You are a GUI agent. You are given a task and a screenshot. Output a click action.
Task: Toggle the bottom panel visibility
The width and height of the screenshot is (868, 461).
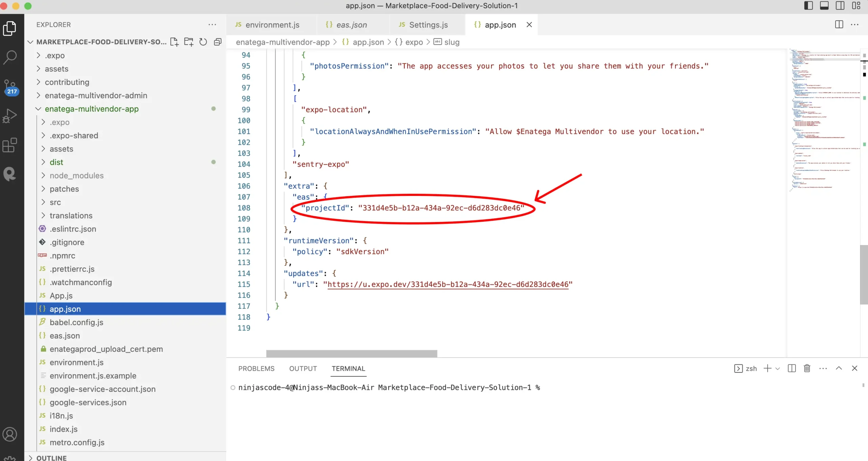pos(824,6)
